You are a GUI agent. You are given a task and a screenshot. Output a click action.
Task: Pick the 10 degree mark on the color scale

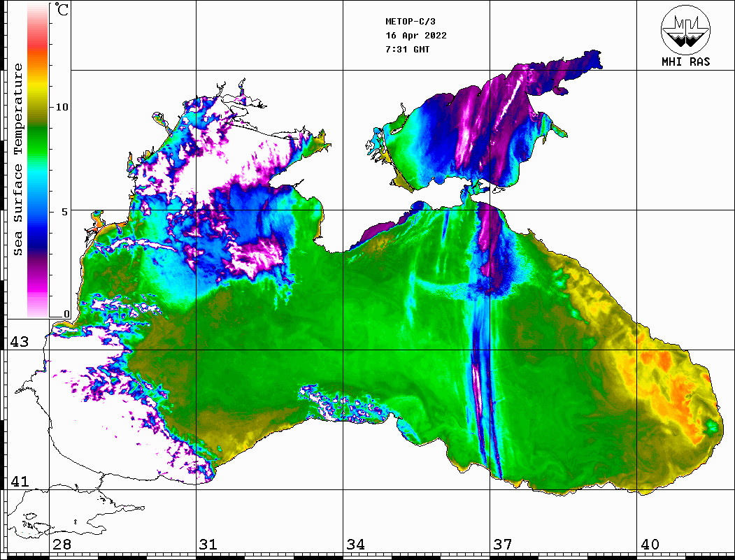(x=62, y=107)
